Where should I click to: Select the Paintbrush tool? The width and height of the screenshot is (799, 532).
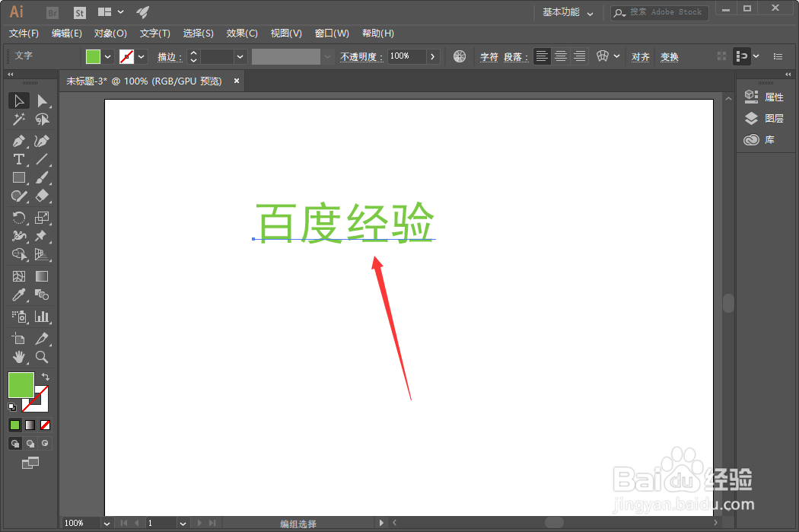42,178
